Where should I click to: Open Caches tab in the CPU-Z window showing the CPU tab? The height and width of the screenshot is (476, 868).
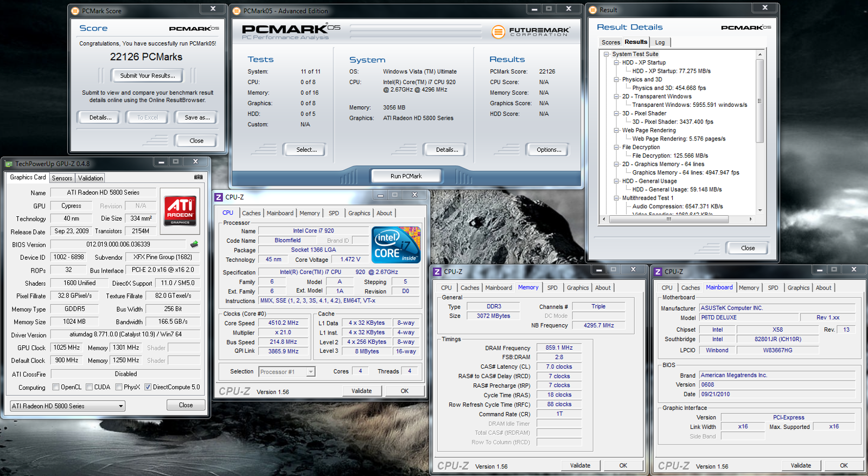[x=251, y=213]
